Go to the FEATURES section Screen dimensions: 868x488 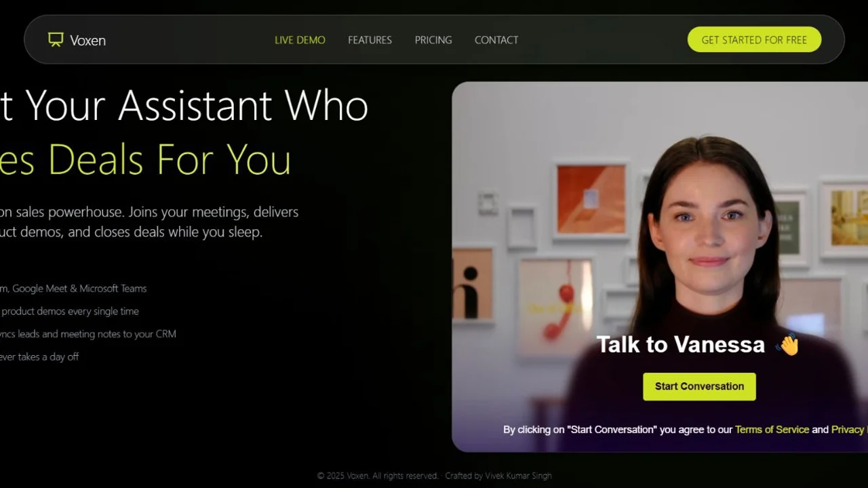click(x=370, y=40)
